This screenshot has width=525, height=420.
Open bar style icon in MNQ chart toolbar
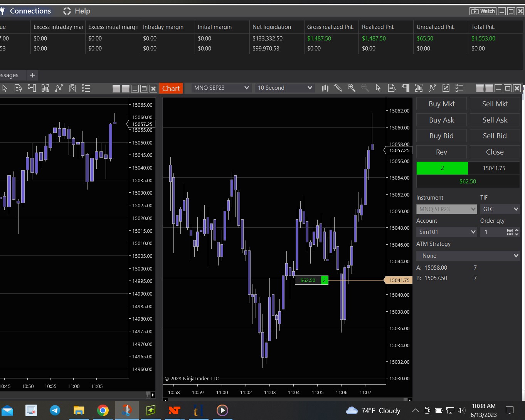[x=325, y=88]
